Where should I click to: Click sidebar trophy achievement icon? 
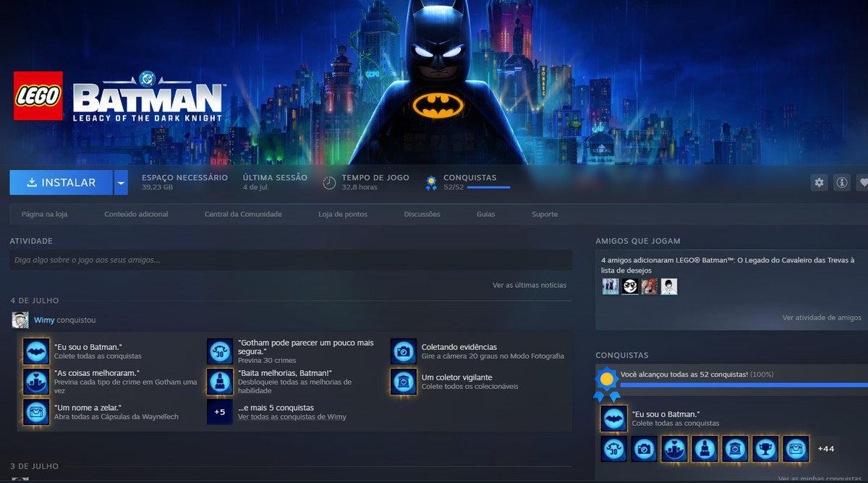766,449
